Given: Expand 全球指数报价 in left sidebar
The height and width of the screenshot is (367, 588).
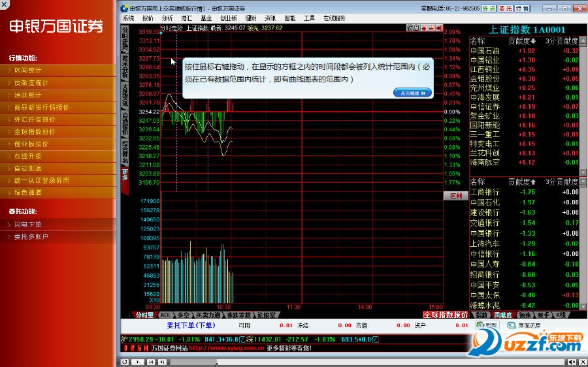Looking at the screenshot, I should coord(57,131).
